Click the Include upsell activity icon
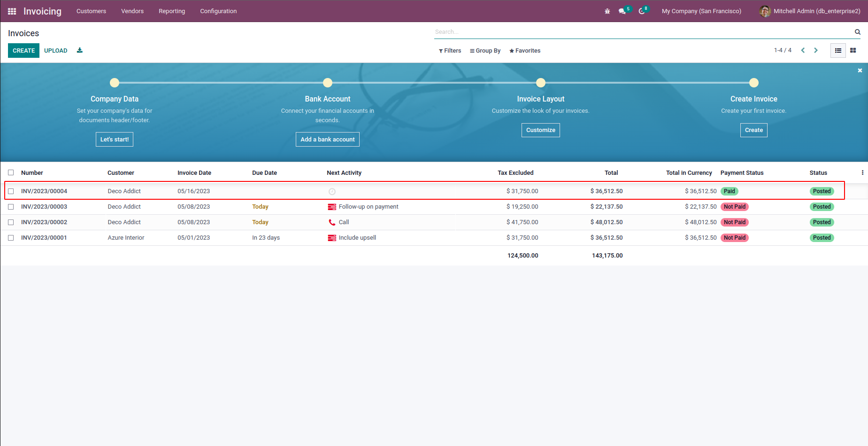Viewport: 868px width, 446px height. [x=332, y=238]
